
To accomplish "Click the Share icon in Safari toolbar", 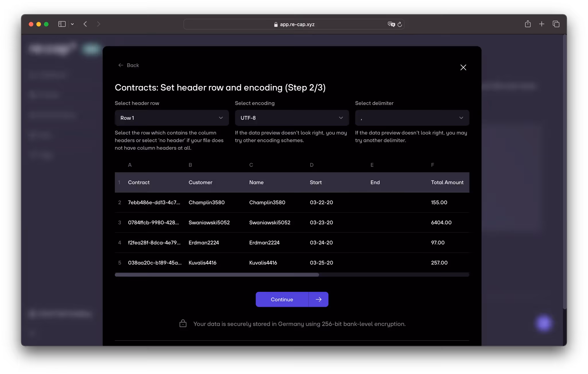I will pos(528,24).
